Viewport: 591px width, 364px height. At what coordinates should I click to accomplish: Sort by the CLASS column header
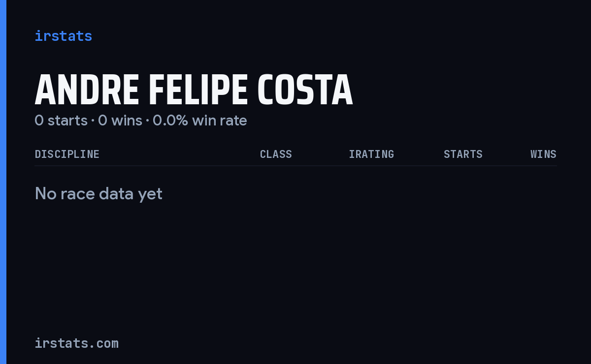pos(276,154)
